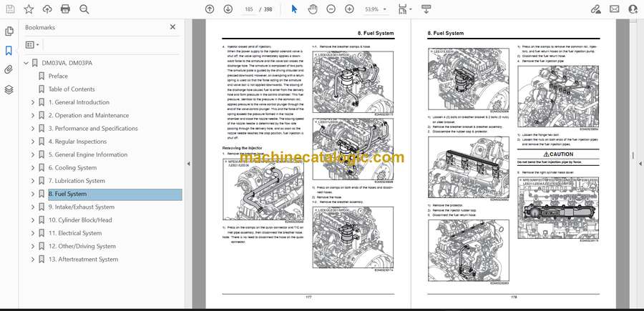Open the layers panel
This screenshot has height=311, width=644.
pos(9,89)
